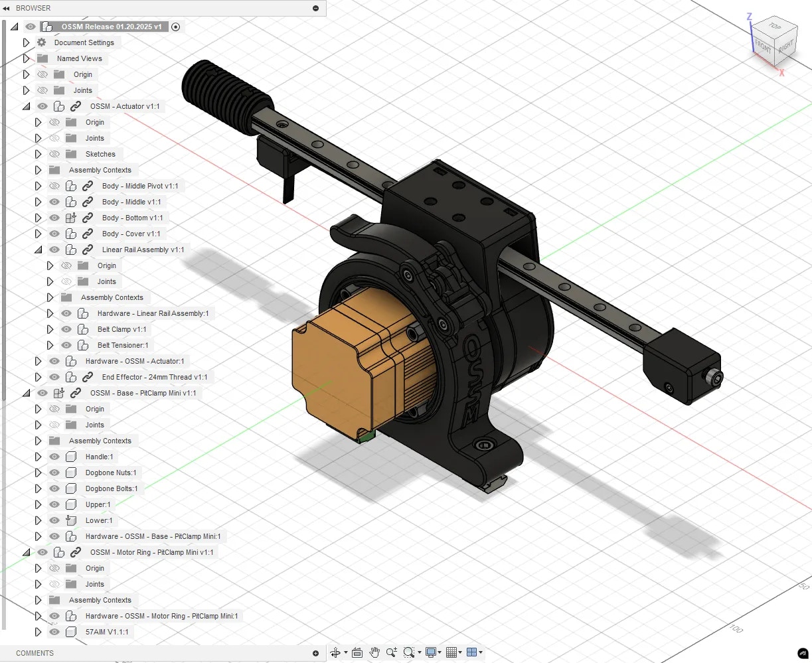The height and width of the screenshot is (663, 812).
Task: Toggle visibility of Belt Tensioner:1
Action: click(x=66, y=344)
